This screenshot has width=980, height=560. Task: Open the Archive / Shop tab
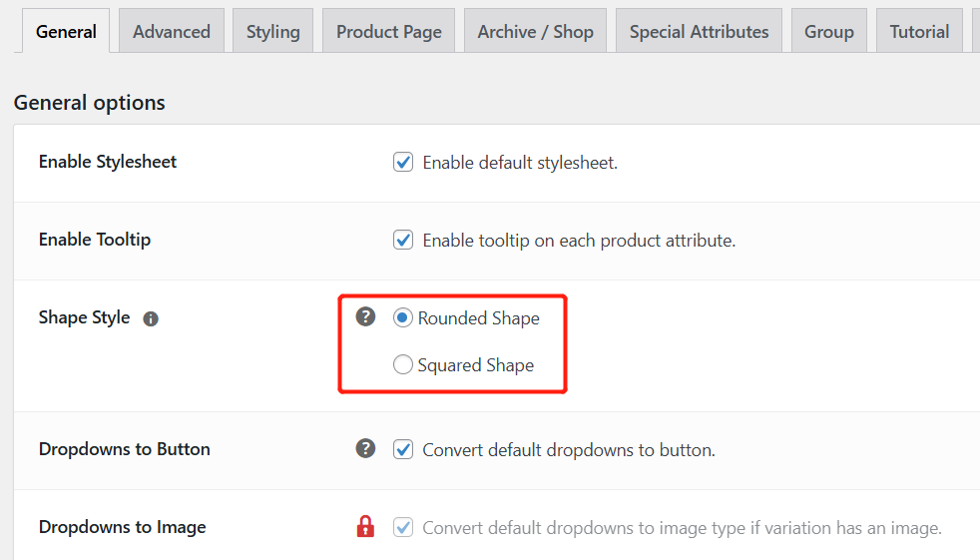pyautogui.click(x=536, y=32)
